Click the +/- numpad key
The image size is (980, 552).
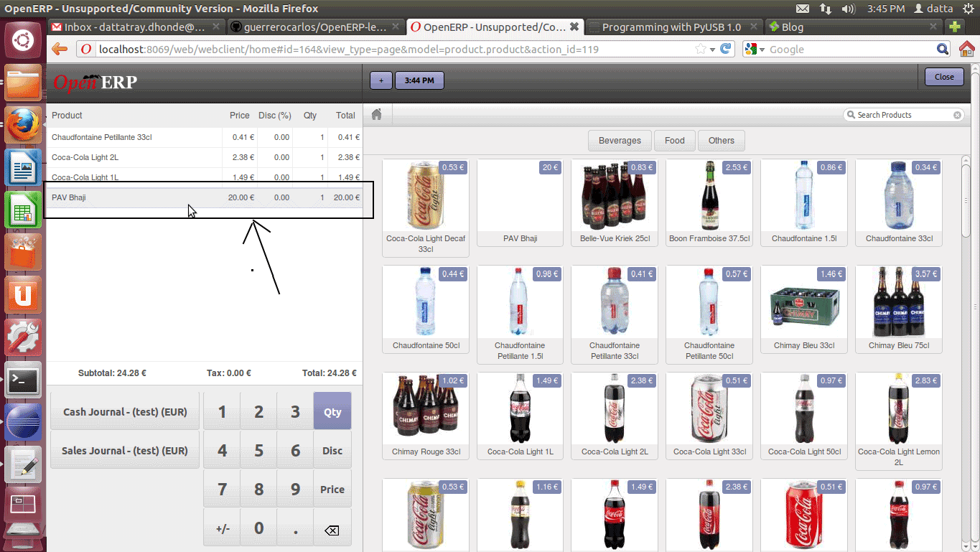223,528
